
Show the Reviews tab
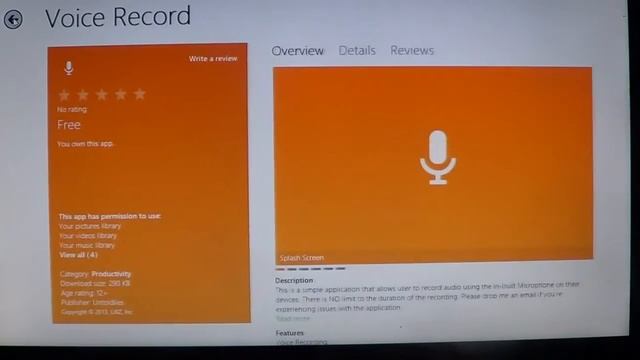point(412,50)
